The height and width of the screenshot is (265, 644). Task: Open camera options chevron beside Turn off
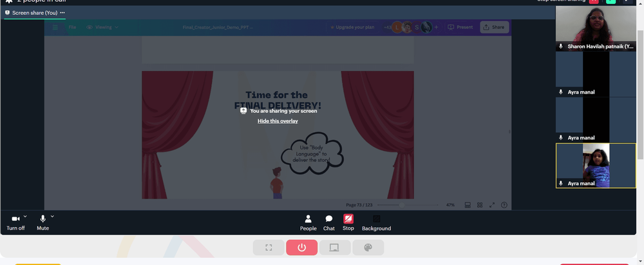pyautogui.click(x=25, y=217)
